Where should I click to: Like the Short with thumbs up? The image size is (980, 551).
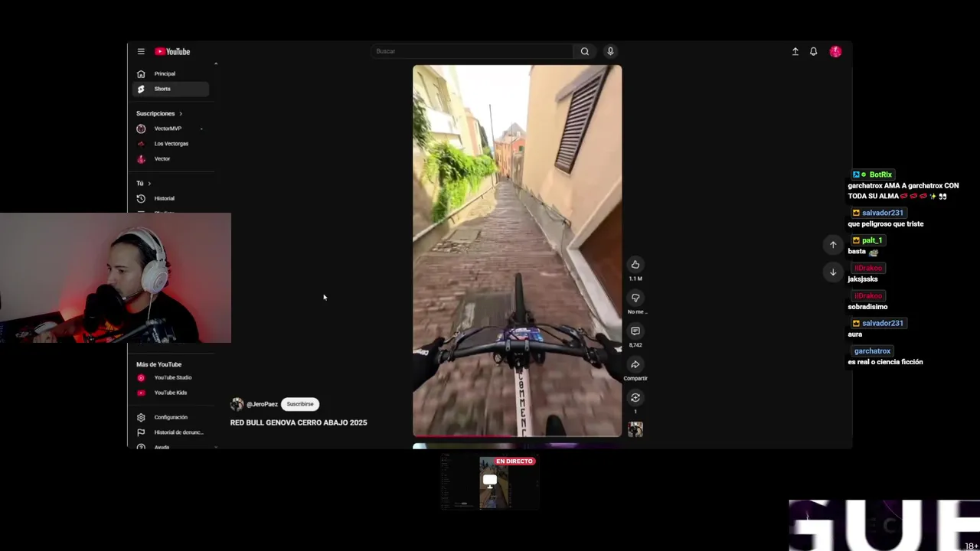(635, 265)
